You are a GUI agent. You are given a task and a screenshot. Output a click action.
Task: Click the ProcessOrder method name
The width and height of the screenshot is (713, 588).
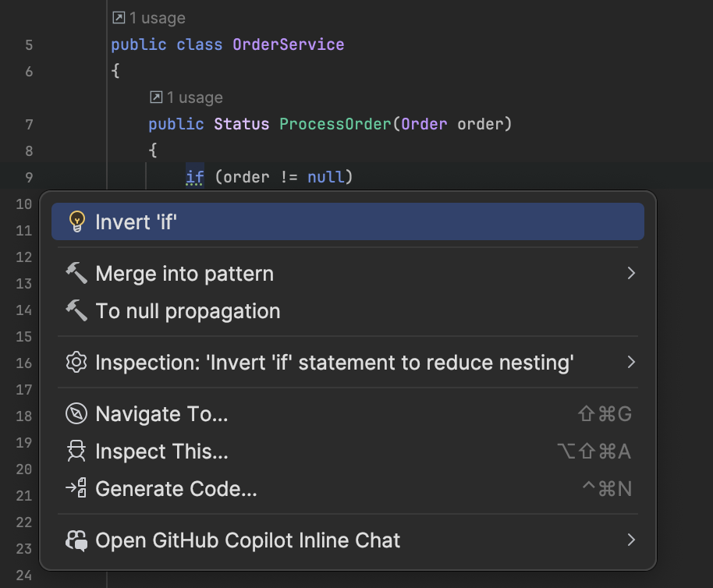pos(335,124)
